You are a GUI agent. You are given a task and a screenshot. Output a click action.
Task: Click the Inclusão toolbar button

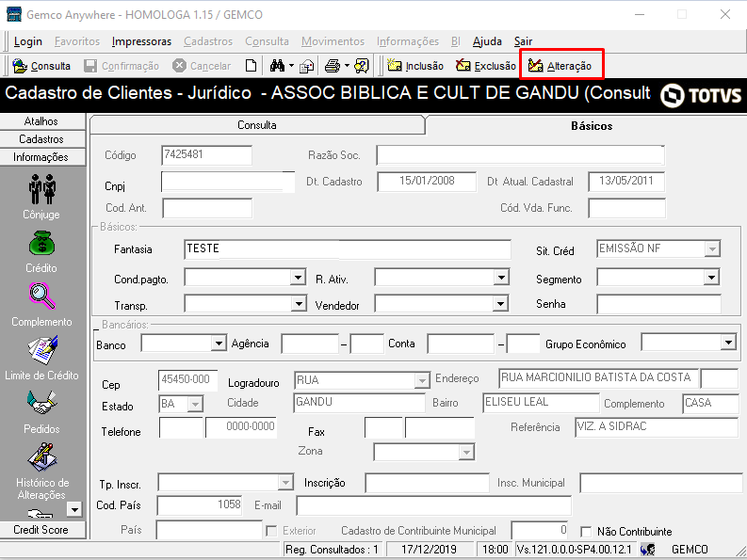[x=414, y=66]
